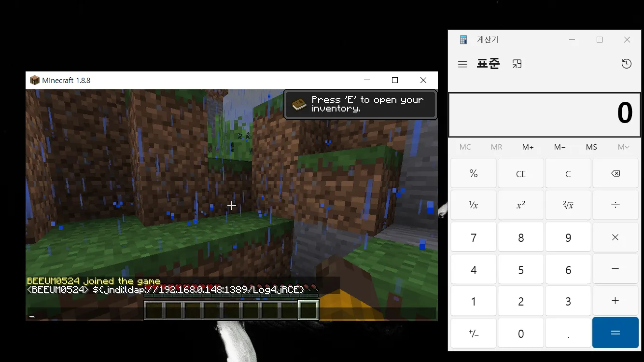This screenshot has width=644, height=362.
Task: Click the multiply operator key
Action: (616, 237)
